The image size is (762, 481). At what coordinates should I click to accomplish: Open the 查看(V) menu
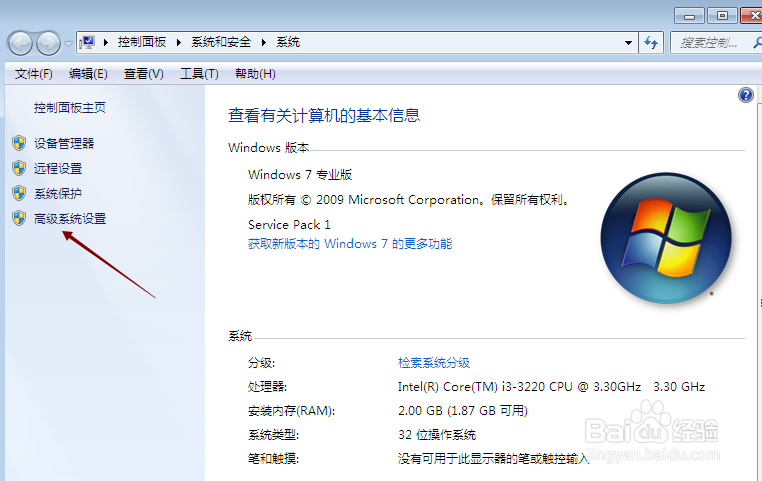pos(144,74)
